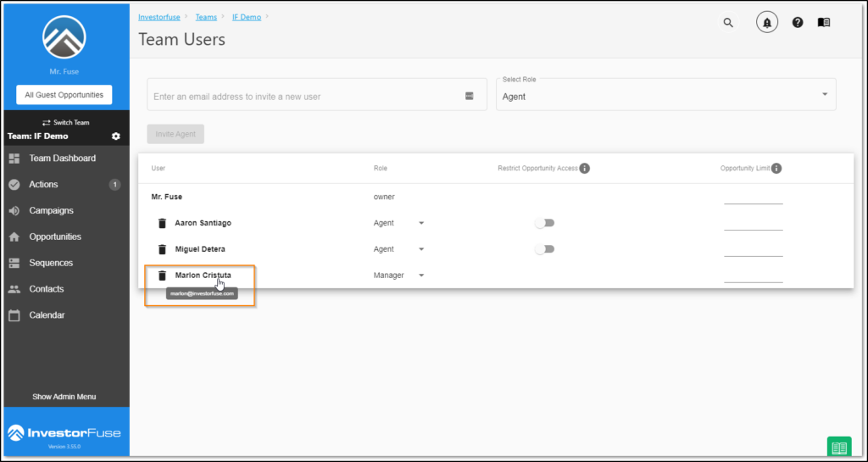Click opportunity limit field for Marlon Cristuta
This screenshot has width=868, height=462.
pos(754,276)
